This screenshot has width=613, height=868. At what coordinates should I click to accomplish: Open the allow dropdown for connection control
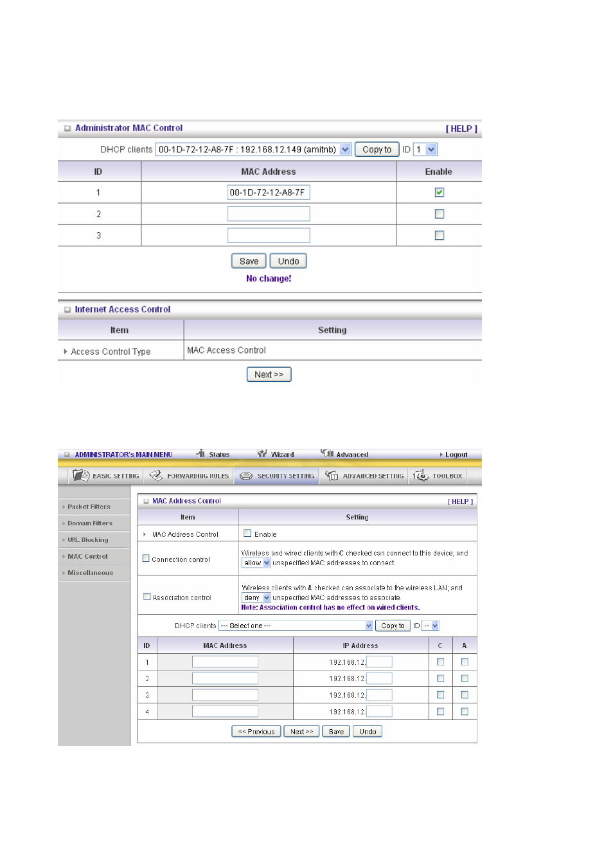pos(256,563)
